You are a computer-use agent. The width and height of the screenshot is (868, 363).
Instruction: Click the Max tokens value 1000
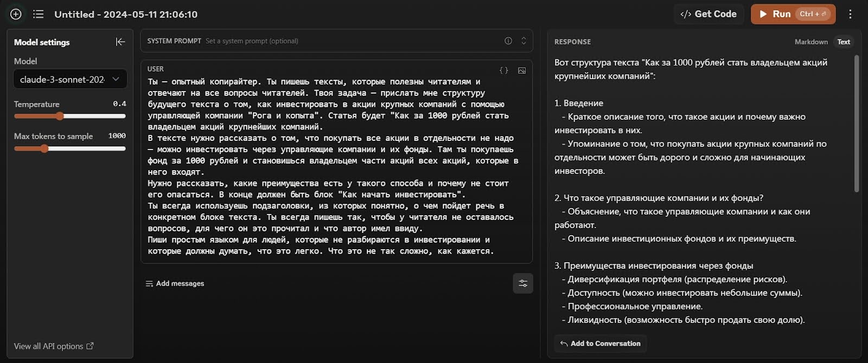click(117, 136)
